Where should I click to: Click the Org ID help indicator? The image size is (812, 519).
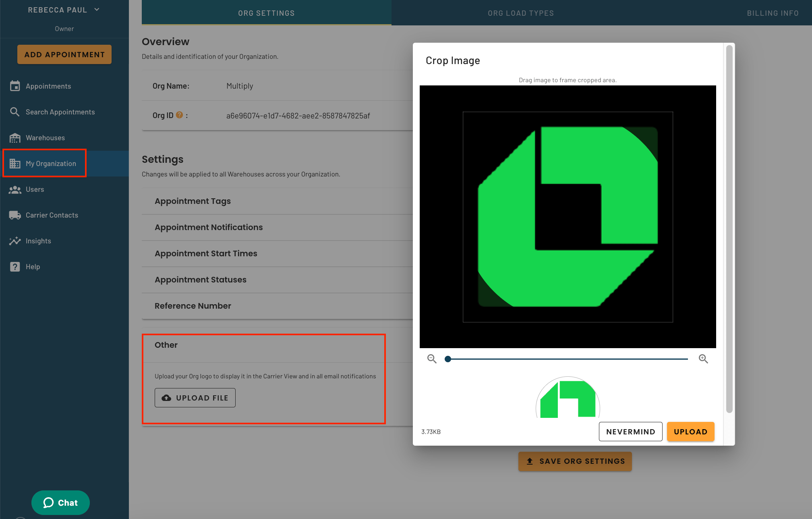coord(179,115)
